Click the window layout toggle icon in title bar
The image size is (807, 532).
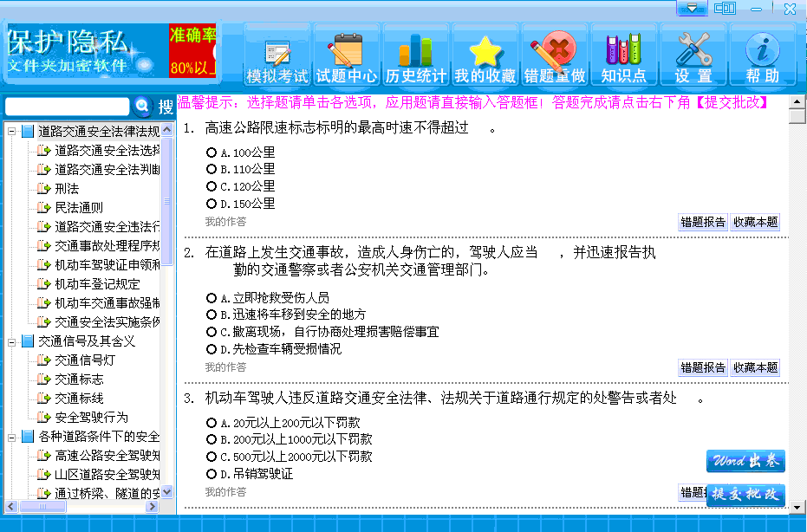click(x=725, y=9)
